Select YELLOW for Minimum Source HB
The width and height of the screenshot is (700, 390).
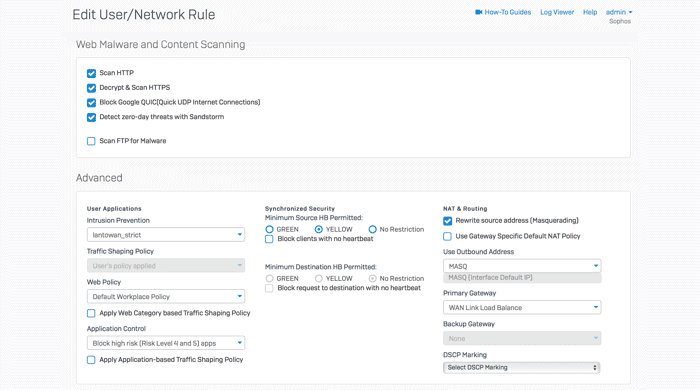point(319,229)
